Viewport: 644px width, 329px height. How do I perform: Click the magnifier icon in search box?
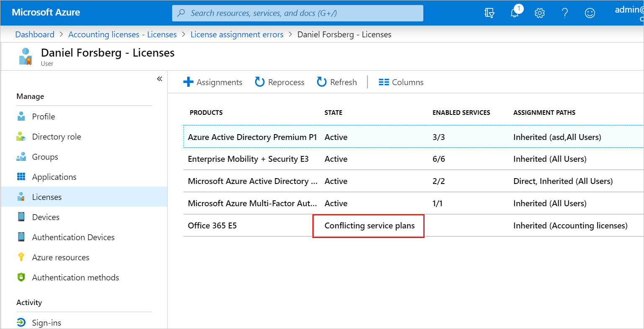(x=181, y=13)
